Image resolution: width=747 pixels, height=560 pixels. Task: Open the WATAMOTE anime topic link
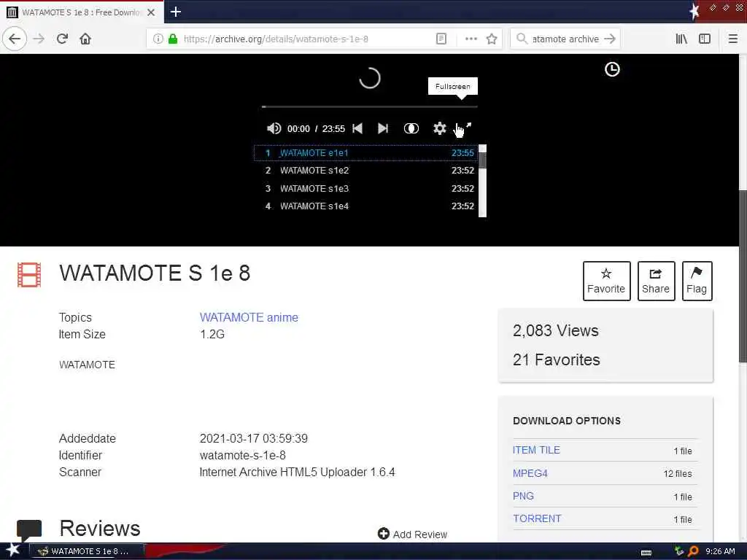pyautogui.click(x=249, y=318)
